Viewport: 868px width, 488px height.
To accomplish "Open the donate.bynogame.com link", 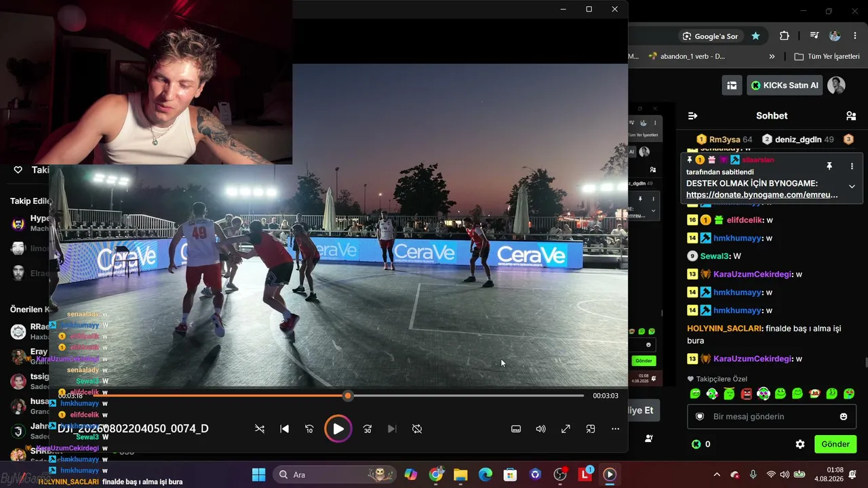I will 762,195.
